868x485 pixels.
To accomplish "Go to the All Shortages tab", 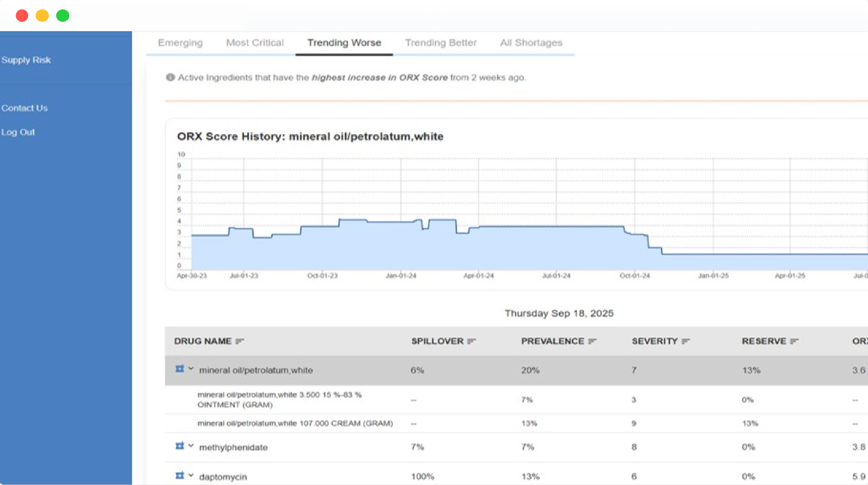I will (531, 43).
